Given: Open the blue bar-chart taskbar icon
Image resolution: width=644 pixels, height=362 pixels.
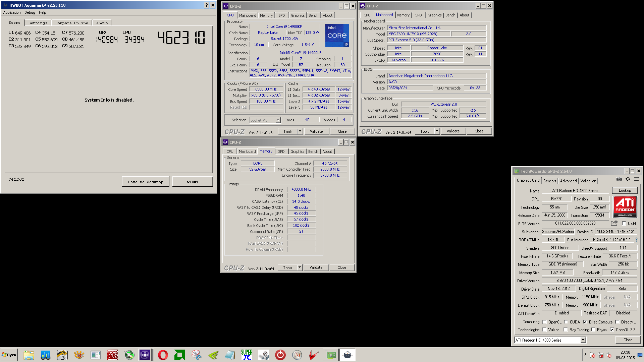Looking at the screenshot, I should pyautogui.click(x=46, y=355).
